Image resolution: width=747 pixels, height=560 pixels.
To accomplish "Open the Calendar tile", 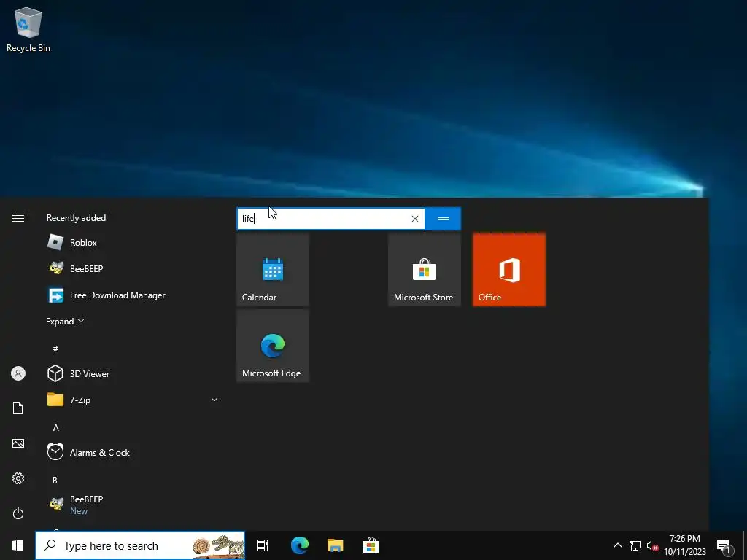I will point(273,270).
